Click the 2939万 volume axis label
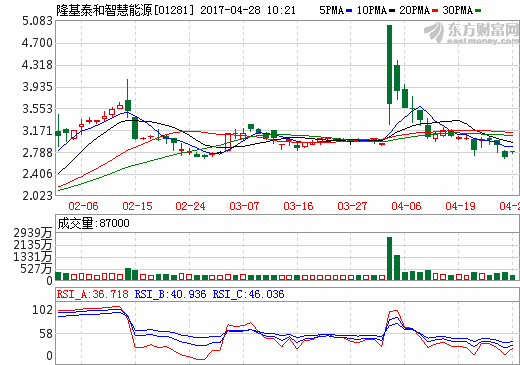520x365 pixels. [x=33, y=233]
